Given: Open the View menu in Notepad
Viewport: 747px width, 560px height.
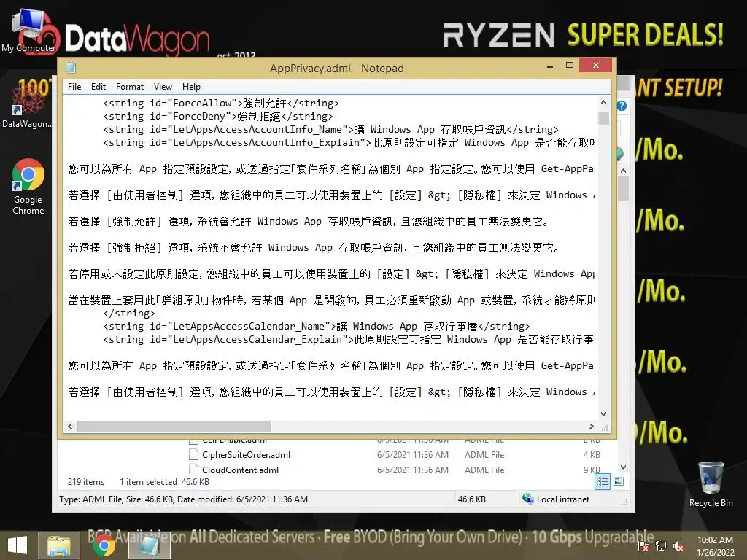Looking at the screenshot, I should [163, 87].
